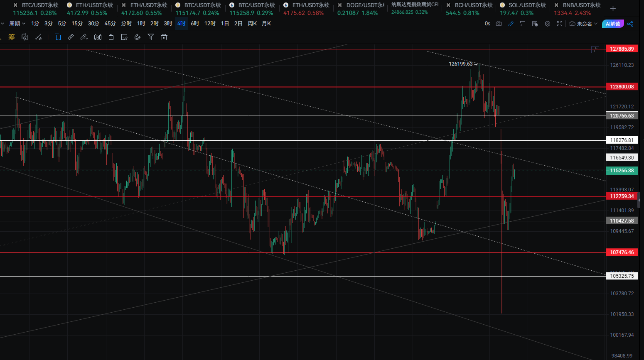Delete drawings with trash icon
The image size is (644, 360).
pyautogui.click(x=164, y=37)
